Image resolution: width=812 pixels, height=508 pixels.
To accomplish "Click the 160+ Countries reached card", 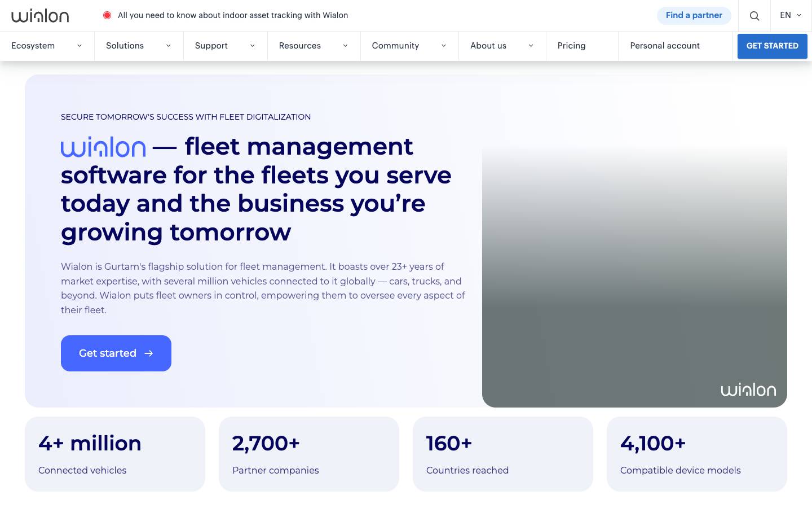I will [x=503, y=454].
